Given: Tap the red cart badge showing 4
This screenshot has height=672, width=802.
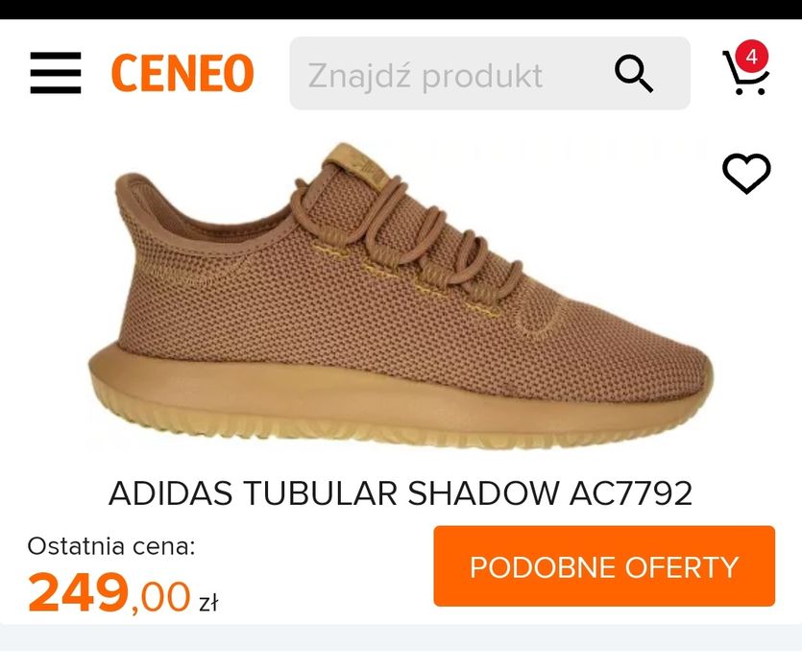Looking at the screenshot, I should [x=752, y=56].
